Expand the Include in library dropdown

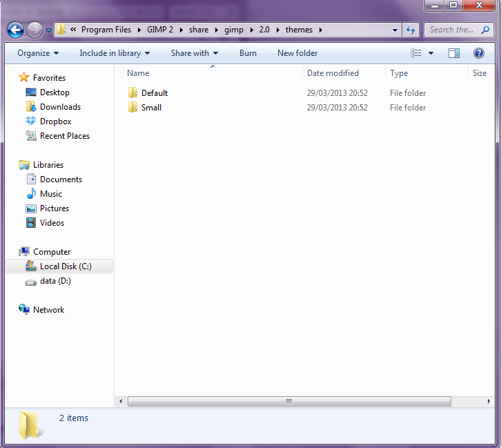115,53
